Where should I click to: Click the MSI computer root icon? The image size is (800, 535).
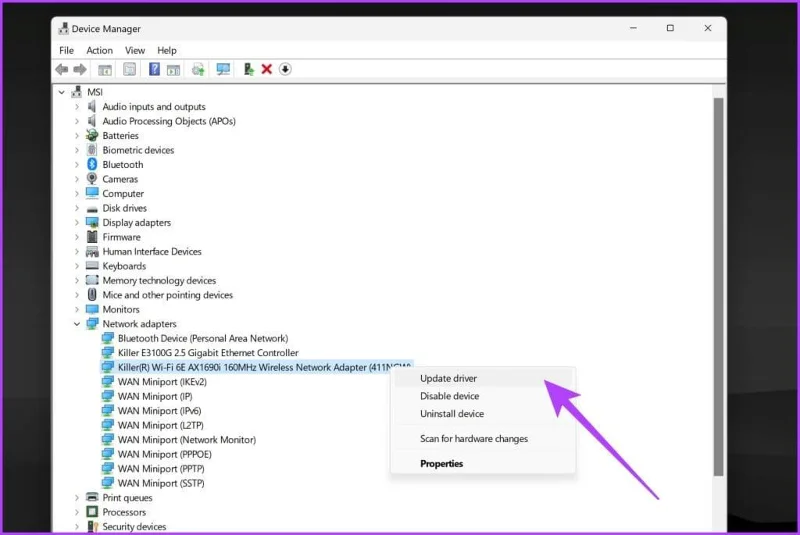click(x=77, y=92)
